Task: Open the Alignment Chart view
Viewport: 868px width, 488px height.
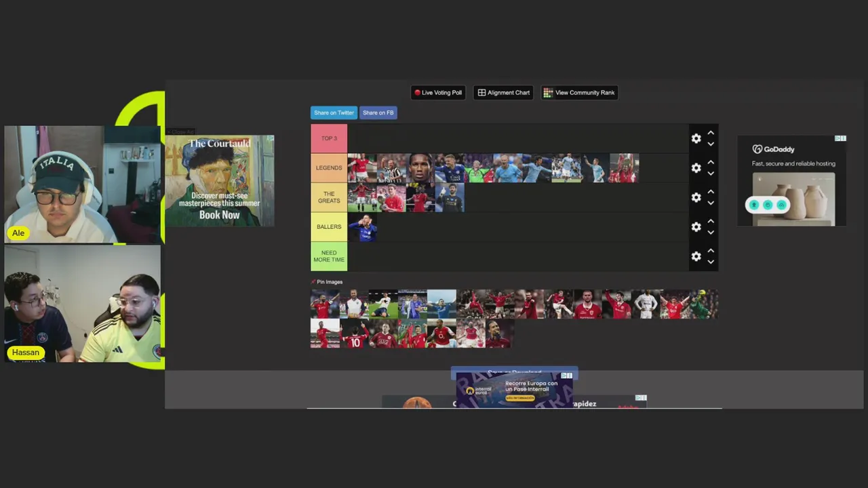Action: click(504, 93)
